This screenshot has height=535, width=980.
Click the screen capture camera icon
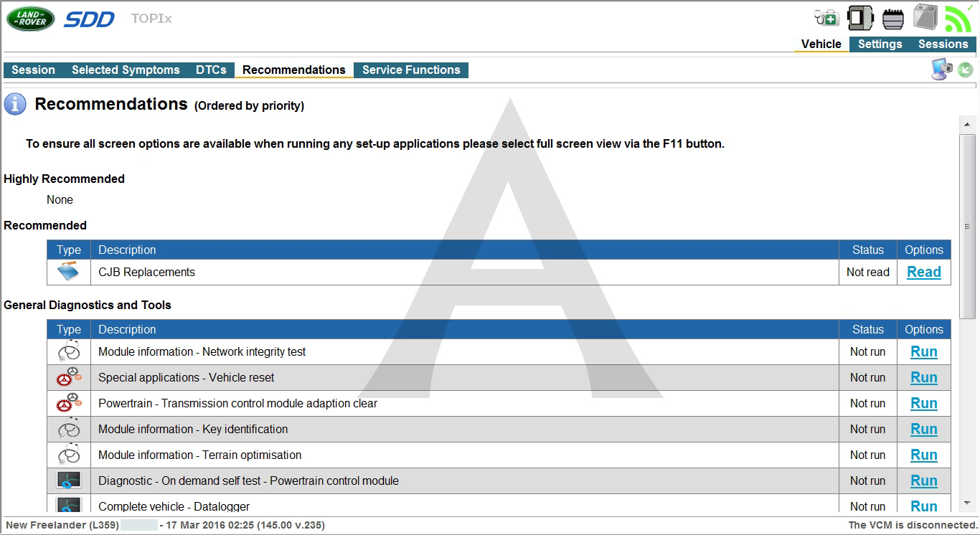[942, 70]
